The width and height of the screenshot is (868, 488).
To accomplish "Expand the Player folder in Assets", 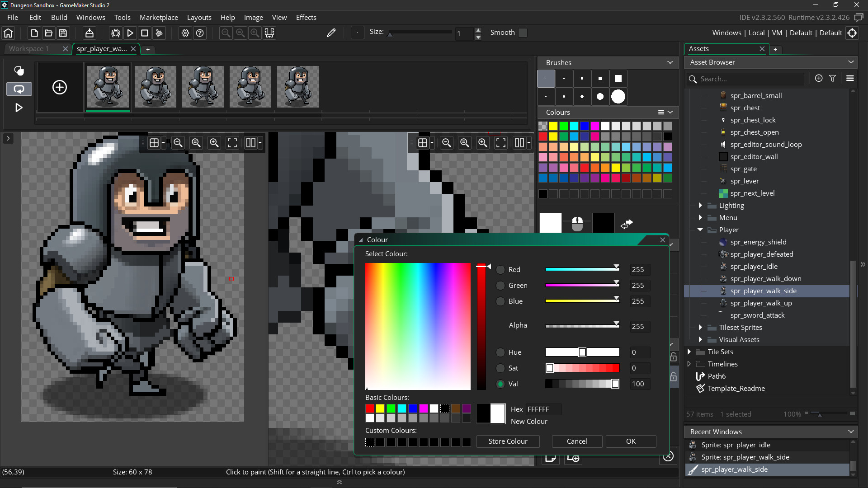I will coord(700,230).
